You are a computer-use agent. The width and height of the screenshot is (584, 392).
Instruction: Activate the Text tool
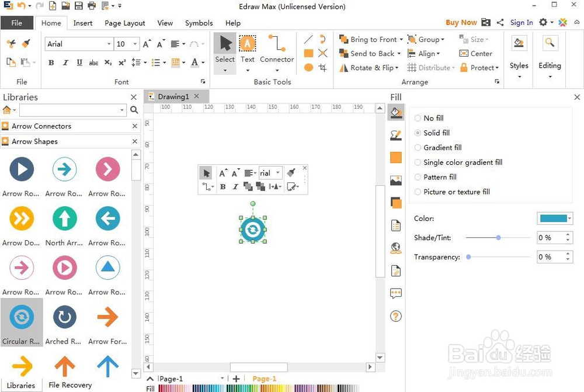pyautogui.click(x=247, y=53)
